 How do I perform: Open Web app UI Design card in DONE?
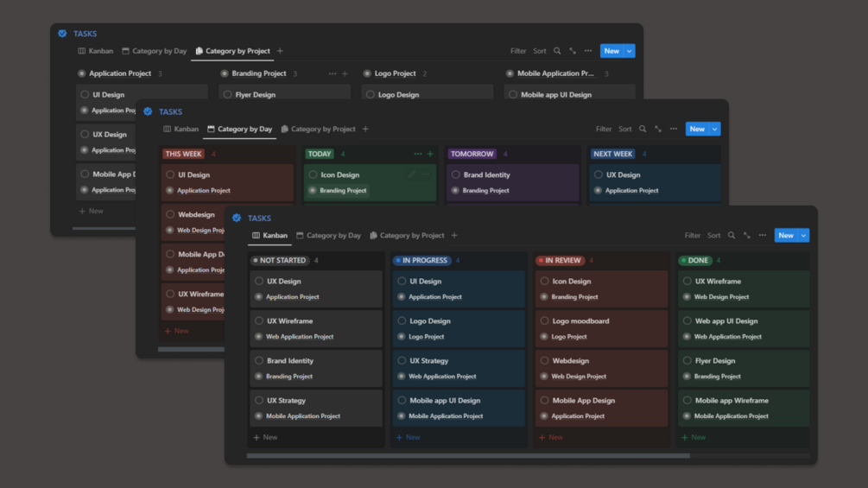click(x=744, y=329)
